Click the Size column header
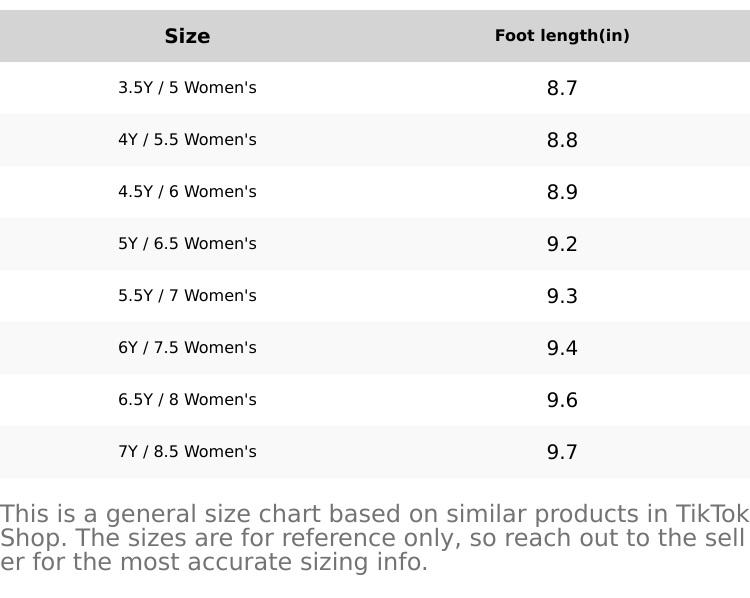The height and width of the screenshot is (598, 750). click(x=187, y=36)
